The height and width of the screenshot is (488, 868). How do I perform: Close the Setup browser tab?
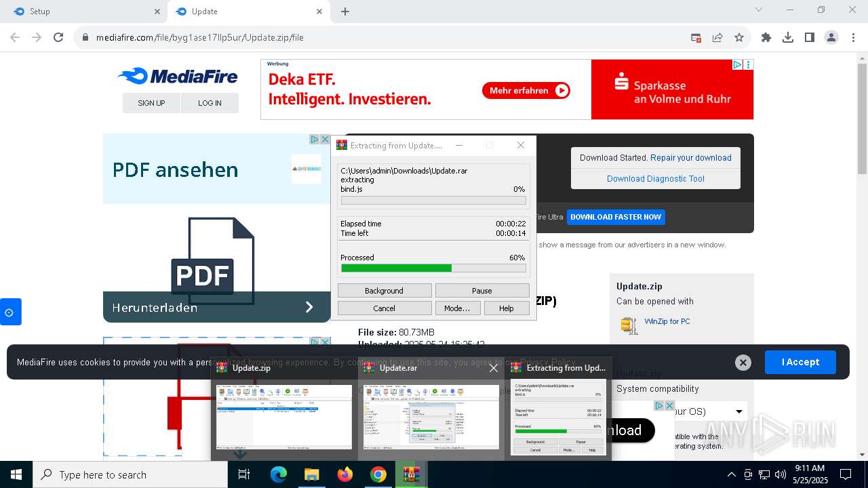click(157, 12)
